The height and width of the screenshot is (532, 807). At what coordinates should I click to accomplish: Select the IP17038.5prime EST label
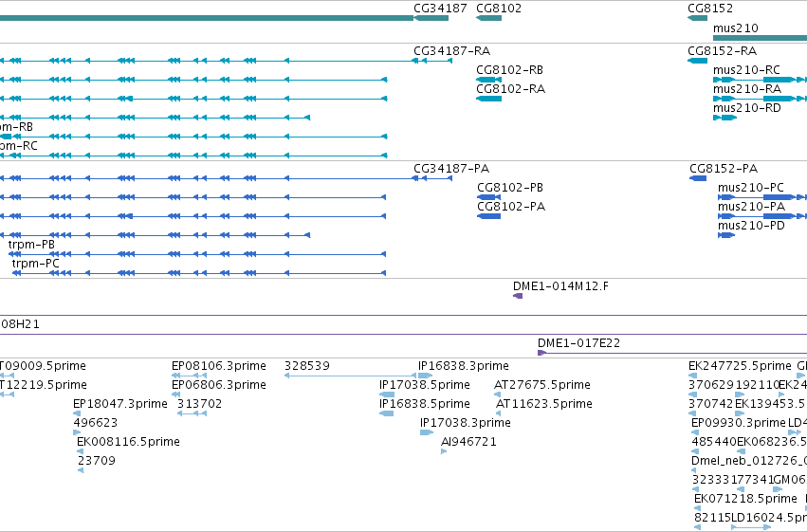coord(425,385)
